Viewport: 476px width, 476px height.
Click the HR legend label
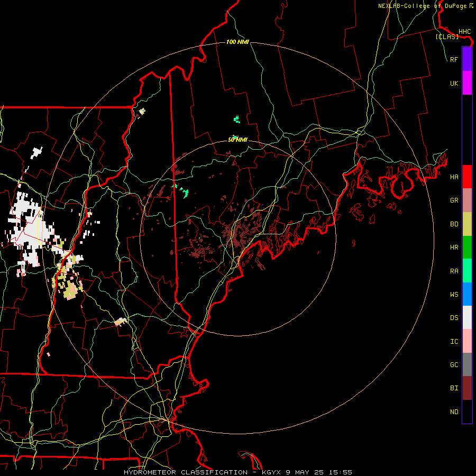(x=454, y=248)
